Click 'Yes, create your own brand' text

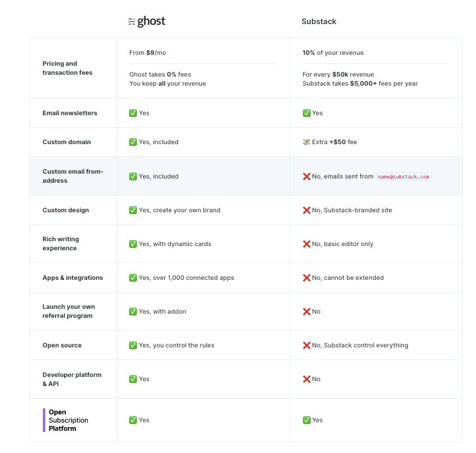coord(179,210)
